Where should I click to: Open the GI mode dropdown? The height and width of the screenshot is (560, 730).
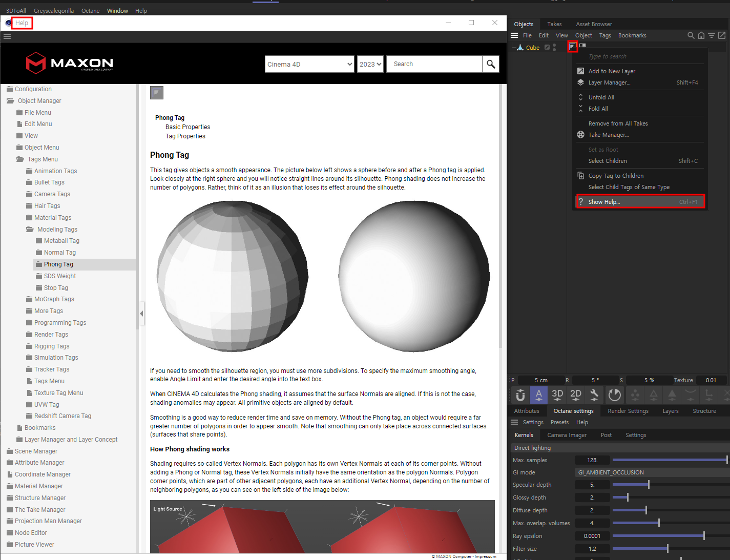point(652,472)
